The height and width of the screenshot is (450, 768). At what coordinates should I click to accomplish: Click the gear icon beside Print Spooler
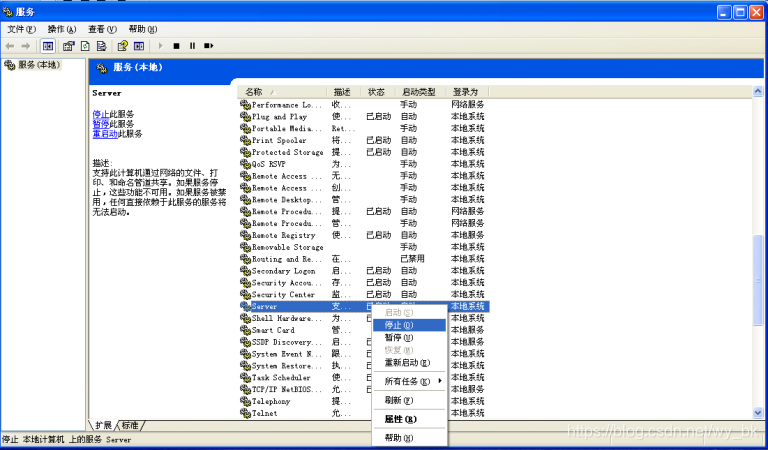245,140
